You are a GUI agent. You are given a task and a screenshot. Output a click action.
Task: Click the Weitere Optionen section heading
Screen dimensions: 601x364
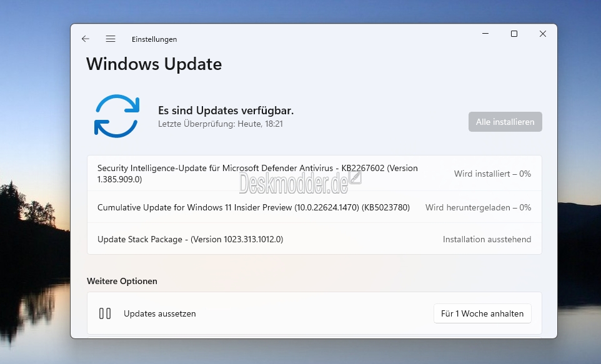(x=122, y=281)
